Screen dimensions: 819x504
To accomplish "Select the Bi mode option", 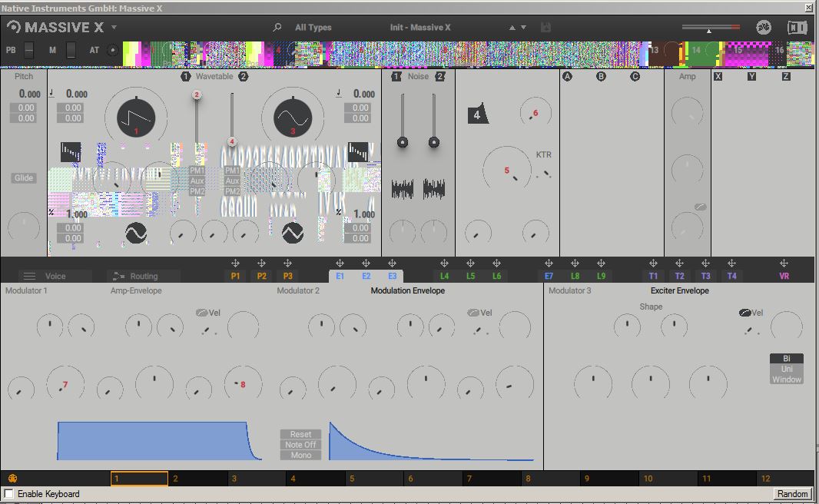I will click(x=787, y=358).
